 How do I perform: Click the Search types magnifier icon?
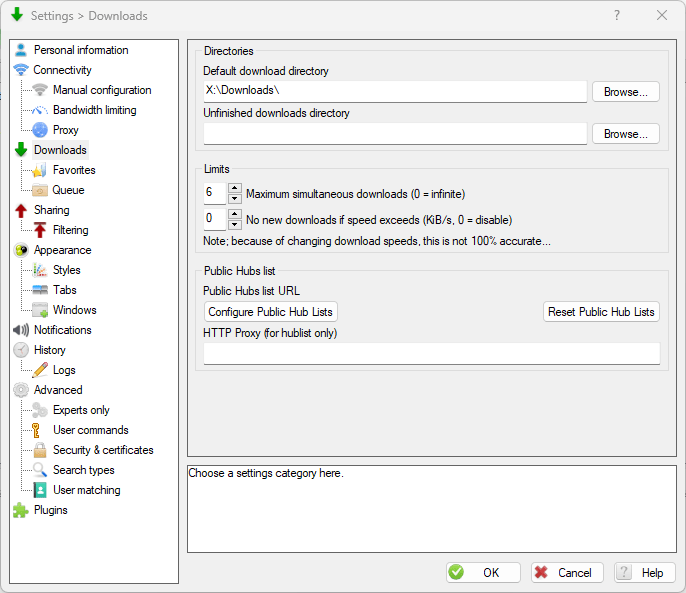40,470
